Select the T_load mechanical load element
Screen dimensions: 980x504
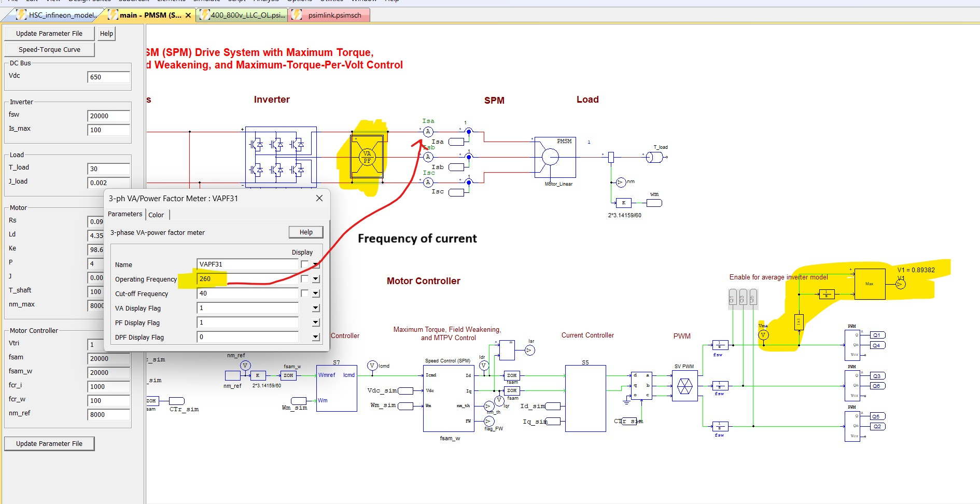pos(655,157)
